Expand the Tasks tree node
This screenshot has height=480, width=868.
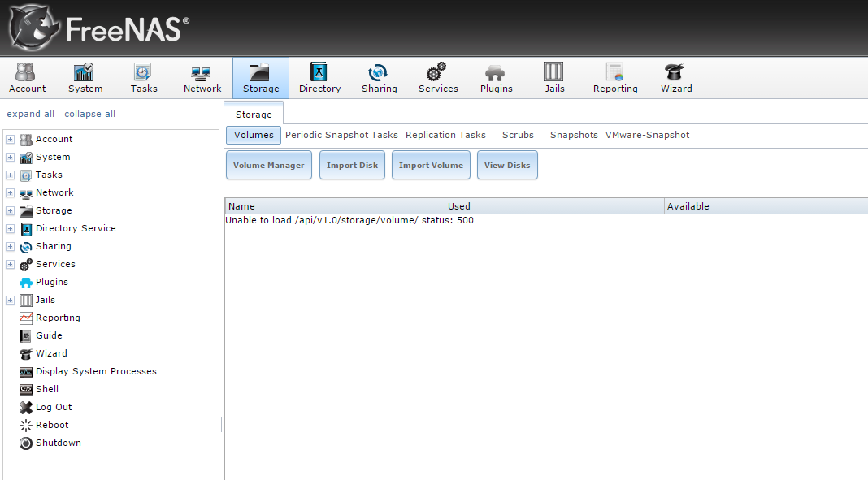click(10, 175)
